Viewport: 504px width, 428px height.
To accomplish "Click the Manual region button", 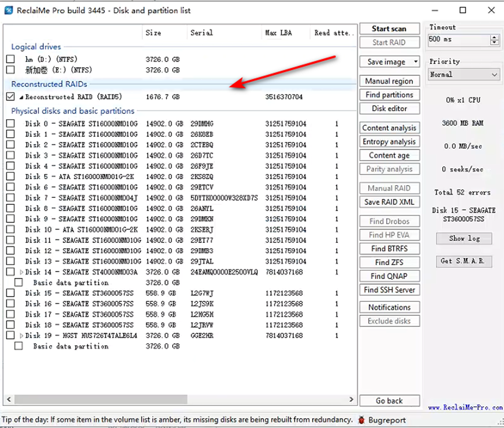I will point(389,81).
